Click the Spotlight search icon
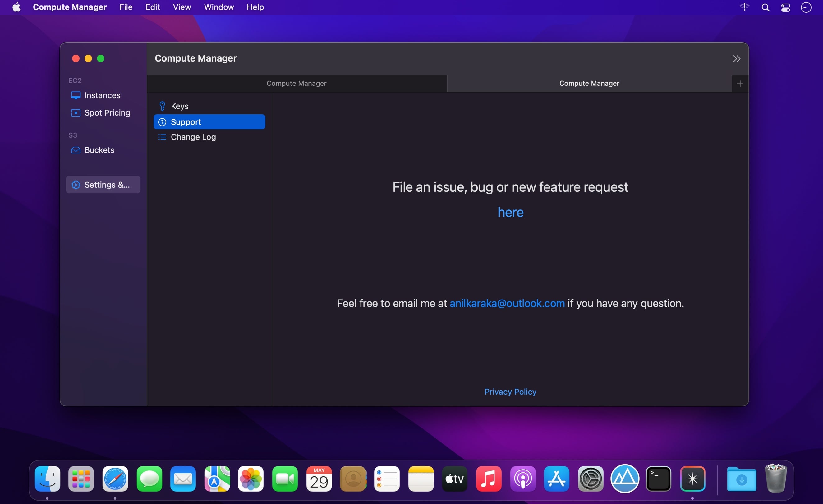The image size is (823, 504). click(x=765, y=7)
